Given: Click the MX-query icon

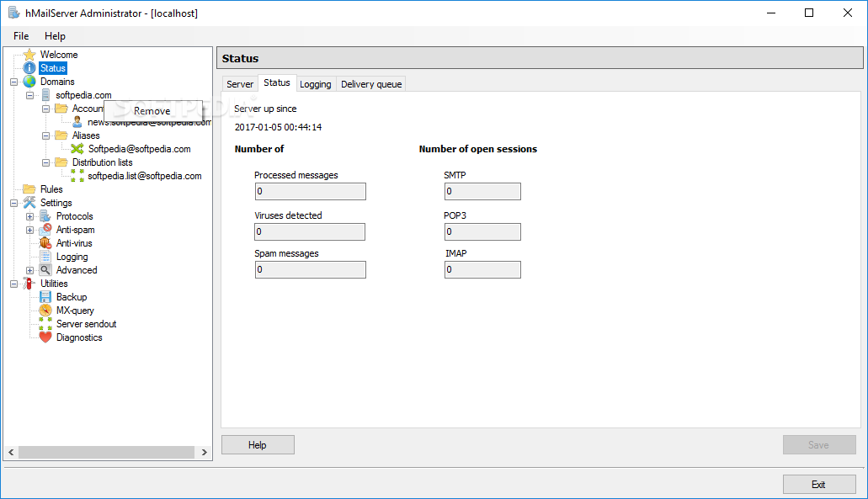Looking at the screenshot, I should click(x=45, y=311).
